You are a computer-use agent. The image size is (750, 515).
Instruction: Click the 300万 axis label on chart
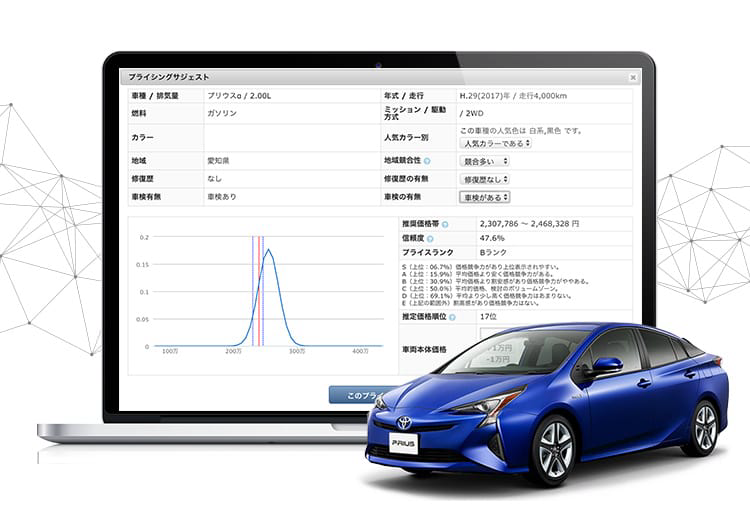tap(297, 351)
